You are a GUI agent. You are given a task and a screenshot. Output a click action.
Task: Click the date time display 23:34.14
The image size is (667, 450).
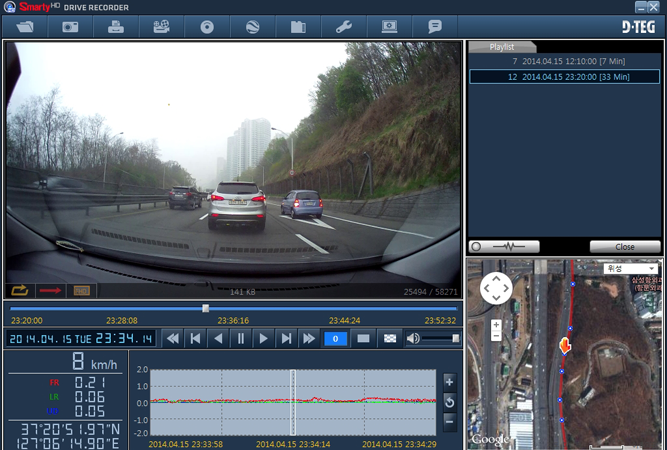pyautogui.click(x=80, y=339)
